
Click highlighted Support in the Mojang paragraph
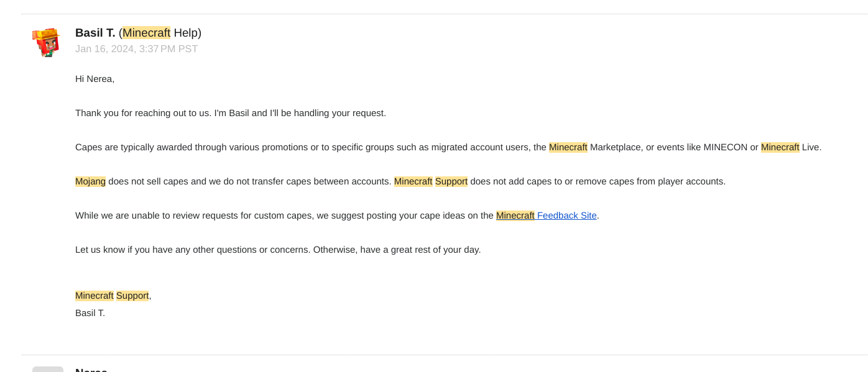[451, 181]
